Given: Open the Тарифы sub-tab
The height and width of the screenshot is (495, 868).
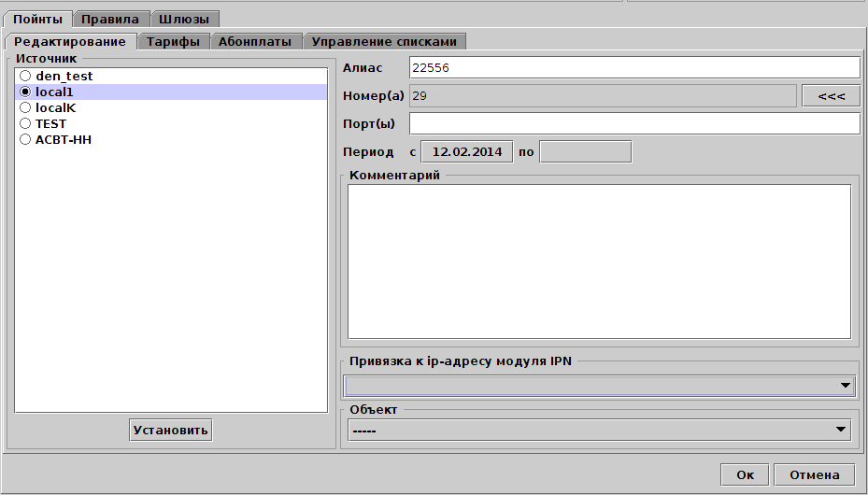Looking at the screenshot, I should 173,41.
